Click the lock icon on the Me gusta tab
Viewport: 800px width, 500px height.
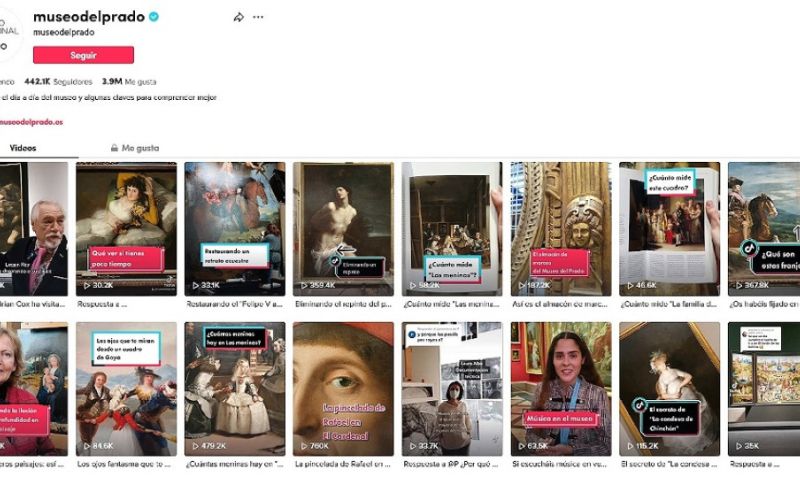point(114,148)
